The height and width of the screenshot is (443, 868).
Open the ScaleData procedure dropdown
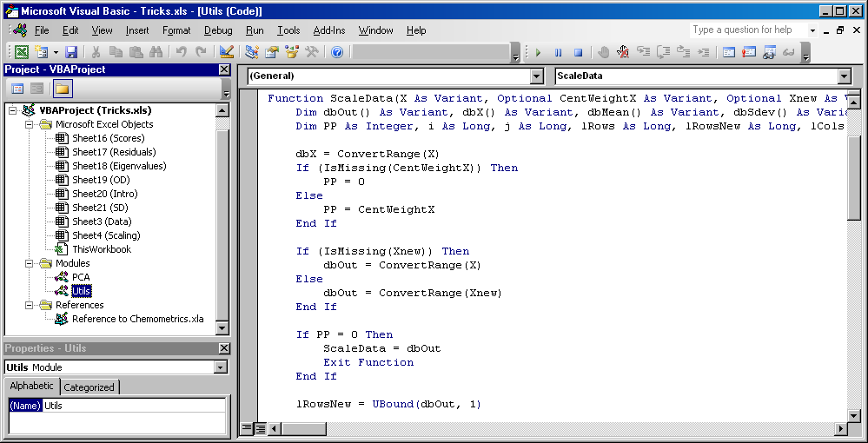coord(845,76)
